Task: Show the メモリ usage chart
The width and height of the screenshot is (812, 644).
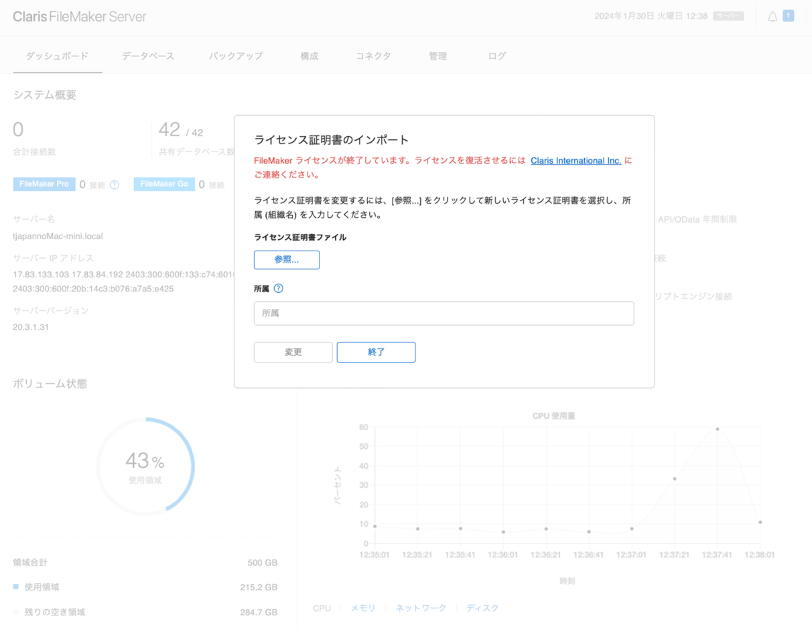Action: pos(362,608)
